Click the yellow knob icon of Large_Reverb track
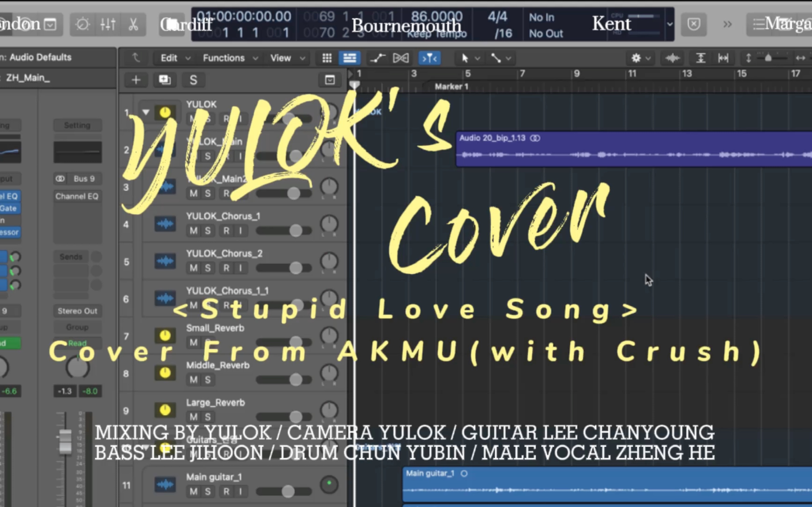The width and height of the screenshot is (812, 507). [x=165, y=410]
